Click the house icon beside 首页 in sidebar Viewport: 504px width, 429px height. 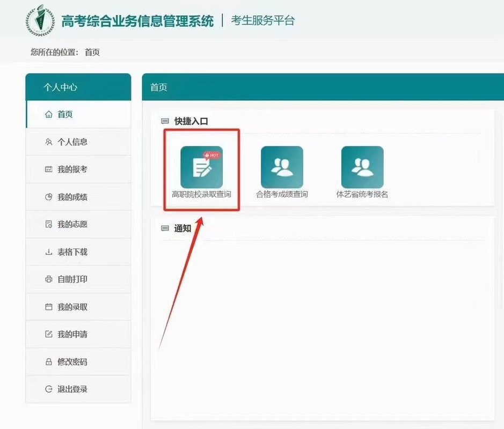tap(49, 114)
